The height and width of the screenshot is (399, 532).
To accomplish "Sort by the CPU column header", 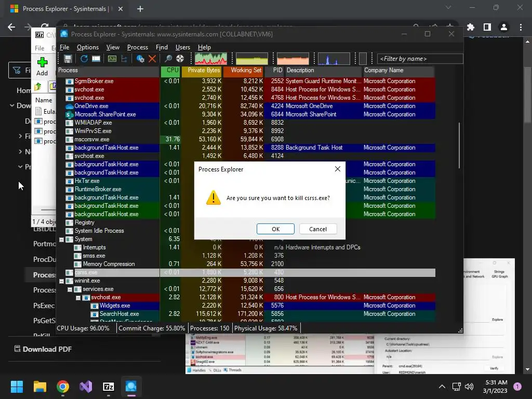I will pos(170,70).
